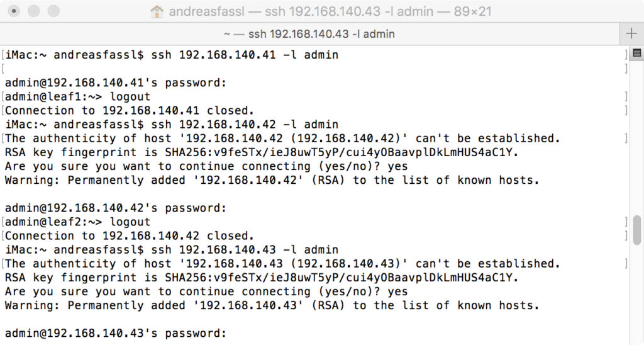
Task: Click the Connection to 192.168.140.42 closed line
Action: [130, 236]
